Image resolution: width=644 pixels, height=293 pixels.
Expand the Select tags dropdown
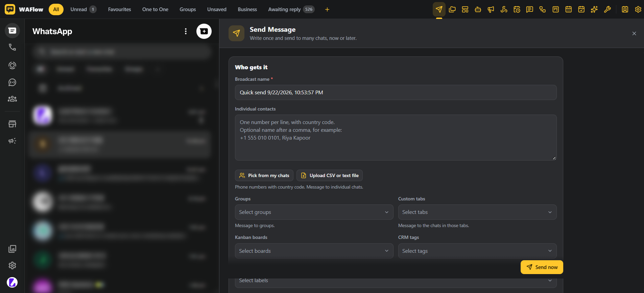click(x=477, y=251)
